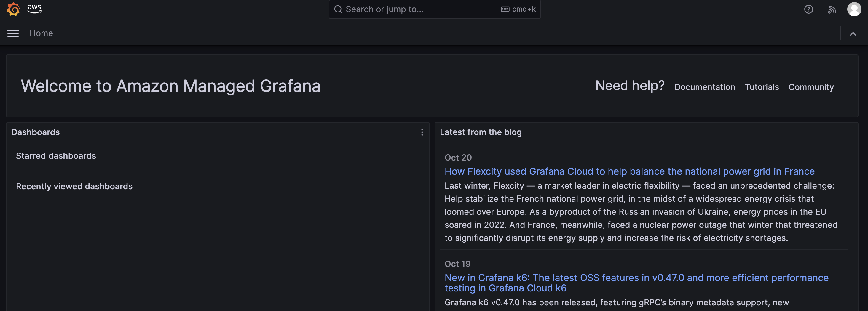Click the Recently viewed dashboards heading
The height and width of the screenshot is (311, 868).
coord(74,186)
